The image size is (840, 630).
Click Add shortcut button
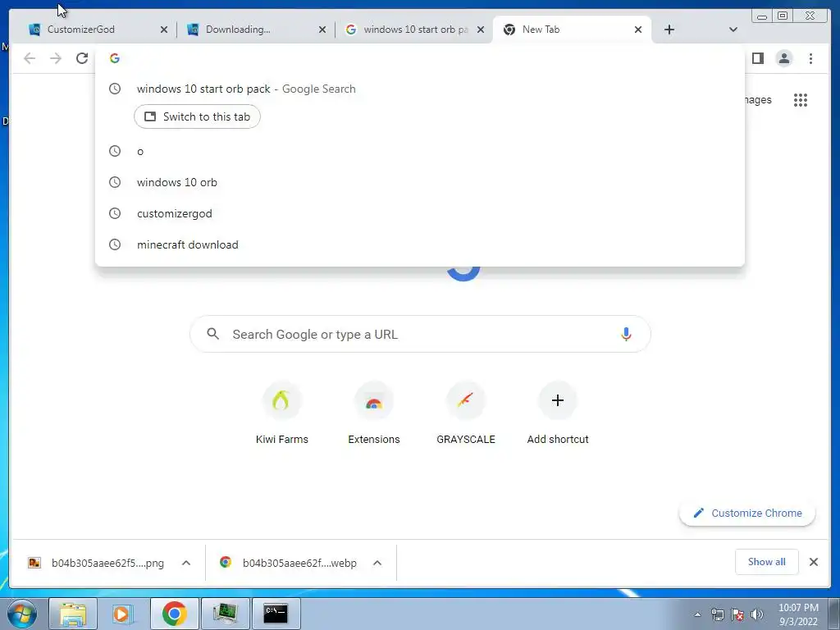pos(558,413)
